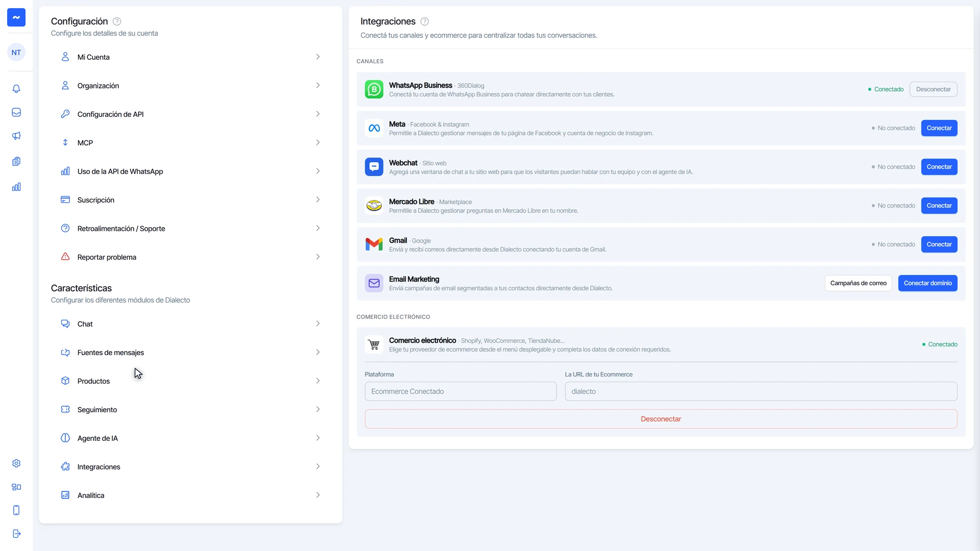Click the layout blocks sidebar icon

[16, 487]
